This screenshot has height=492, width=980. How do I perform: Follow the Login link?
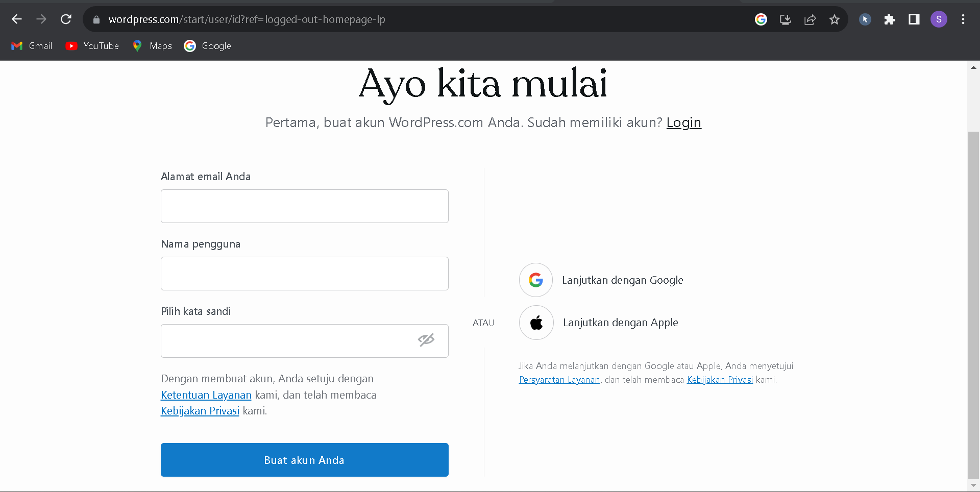pyautogui.click(x=684, y=122)
